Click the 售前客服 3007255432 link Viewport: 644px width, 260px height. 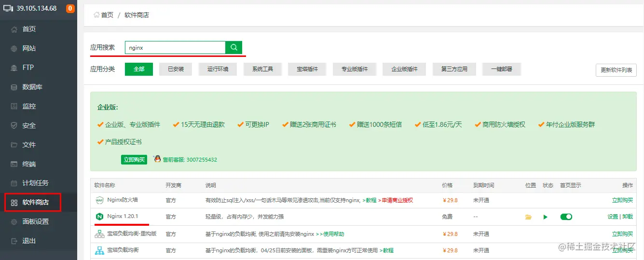coord(190,160)
